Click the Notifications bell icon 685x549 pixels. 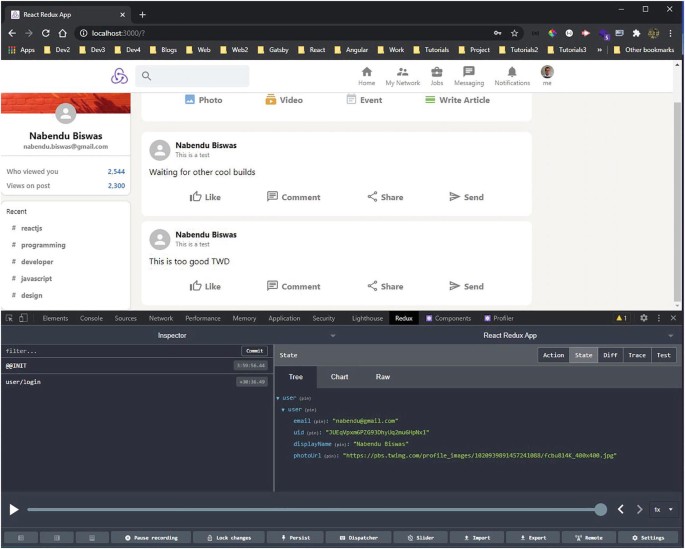coord(512,72)
